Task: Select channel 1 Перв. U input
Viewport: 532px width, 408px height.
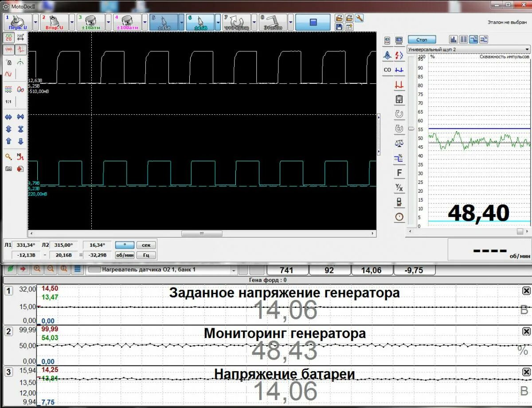Action: (x=18, y=22)
